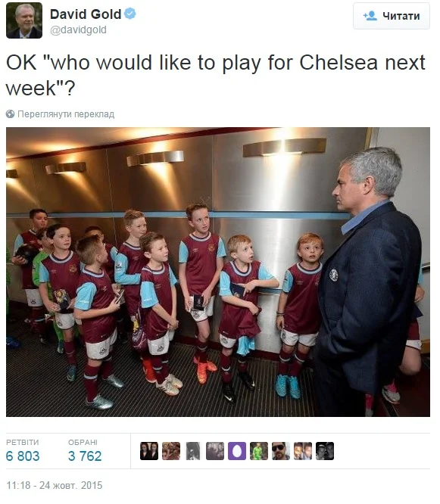
Task: Click the fourth retweeter avatar thumbnail
Action: click(x=215, y=451)
